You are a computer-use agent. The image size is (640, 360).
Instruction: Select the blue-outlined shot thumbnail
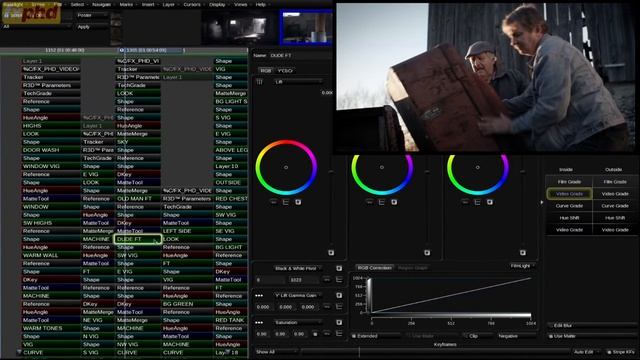[306, 27]
